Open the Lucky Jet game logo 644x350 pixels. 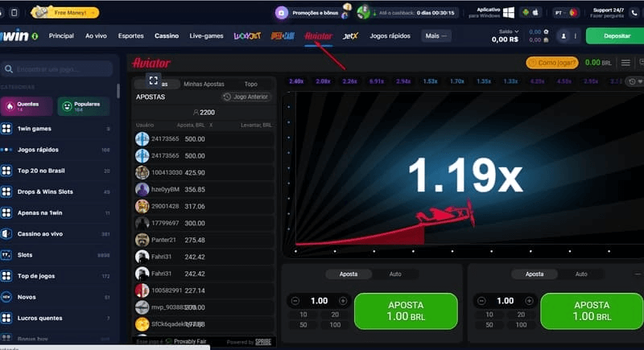(x=247, y=36)
